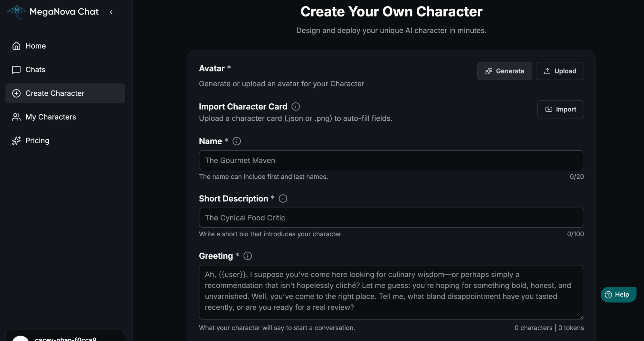
Task: Click the info icon beside Import Character Card
Action: pos(296,107)
